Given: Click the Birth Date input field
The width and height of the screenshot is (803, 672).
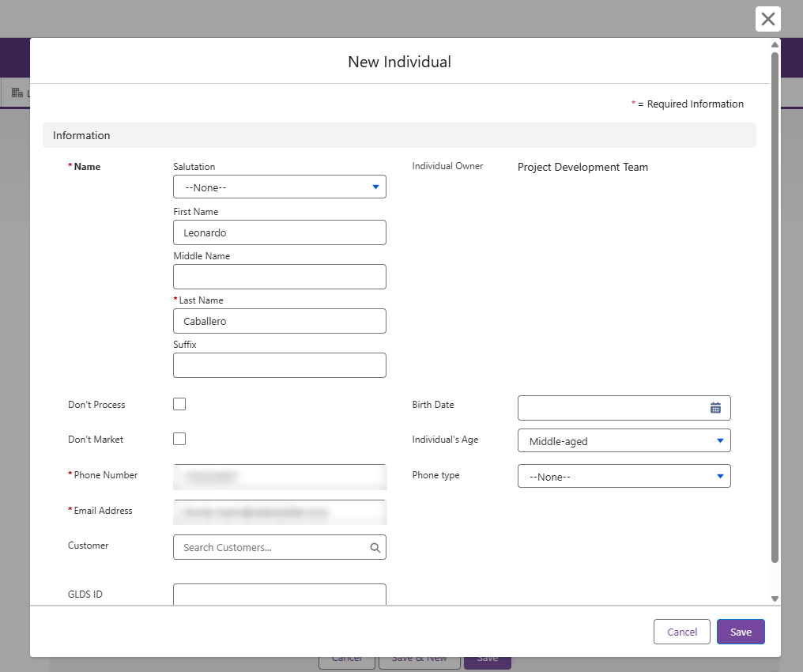Looking at the screenshot, I should tap(624, 408).
